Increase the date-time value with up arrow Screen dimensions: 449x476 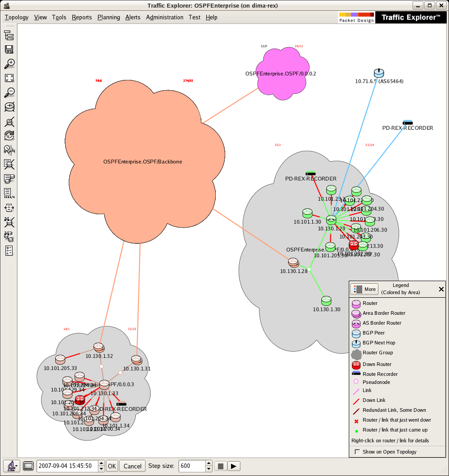[x=102, y=463]
